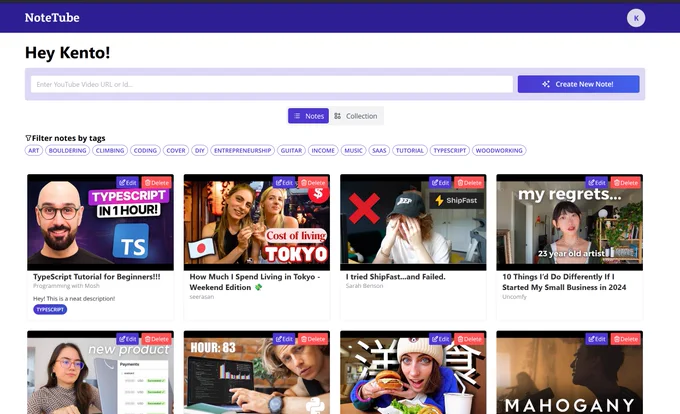Screen dimensions: 680x414
Task: Switch to the Collection tab
Action: (x=356, y=116)
